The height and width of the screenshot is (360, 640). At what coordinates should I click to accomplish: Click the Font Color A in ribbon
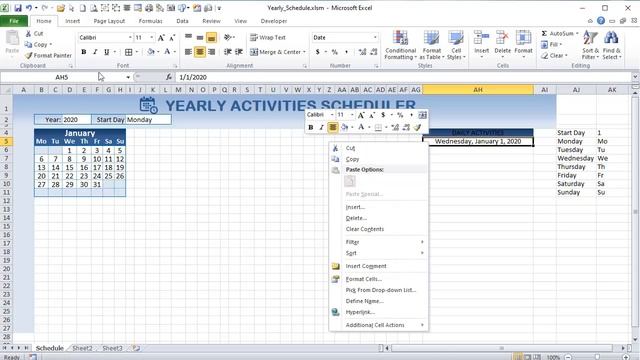point(167,52)
